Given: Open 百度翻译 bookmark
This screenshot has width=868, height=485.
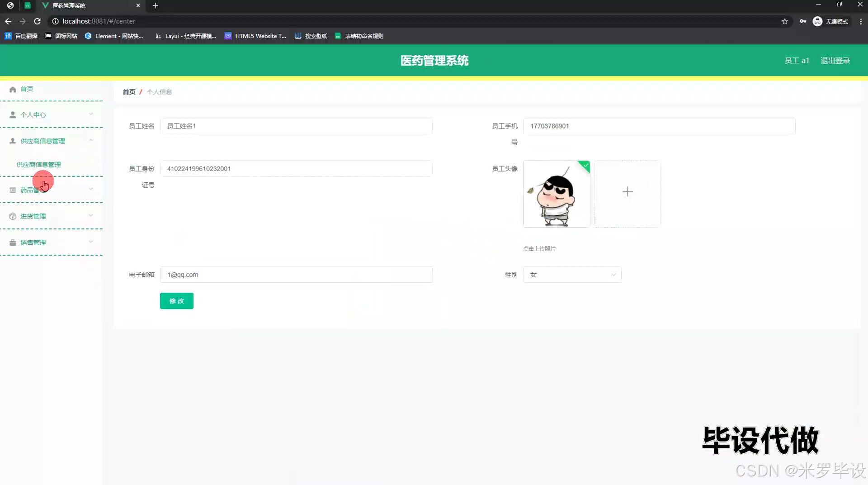Looking at the screenshot, I should click(x=21, y=36).
